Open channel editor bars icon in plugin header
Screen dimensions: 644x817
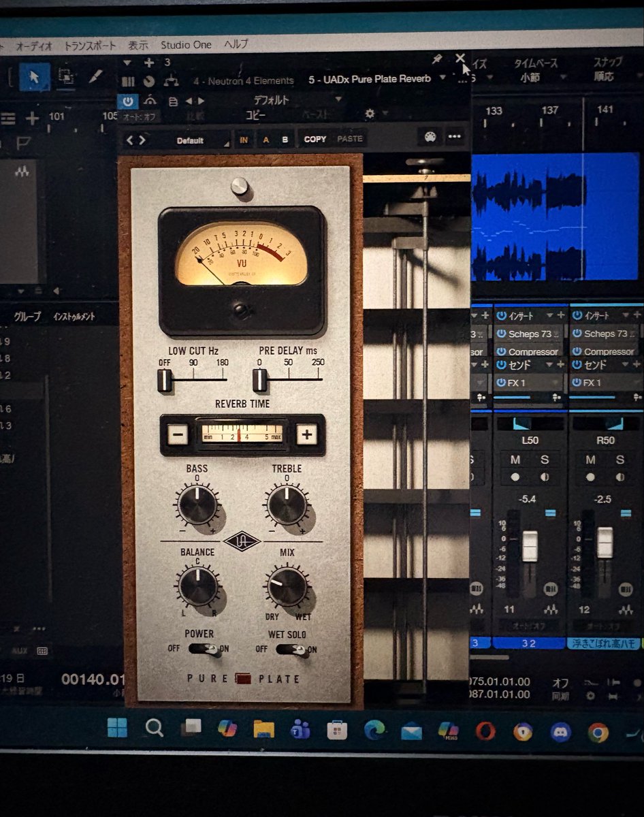(x=129, y=81)
